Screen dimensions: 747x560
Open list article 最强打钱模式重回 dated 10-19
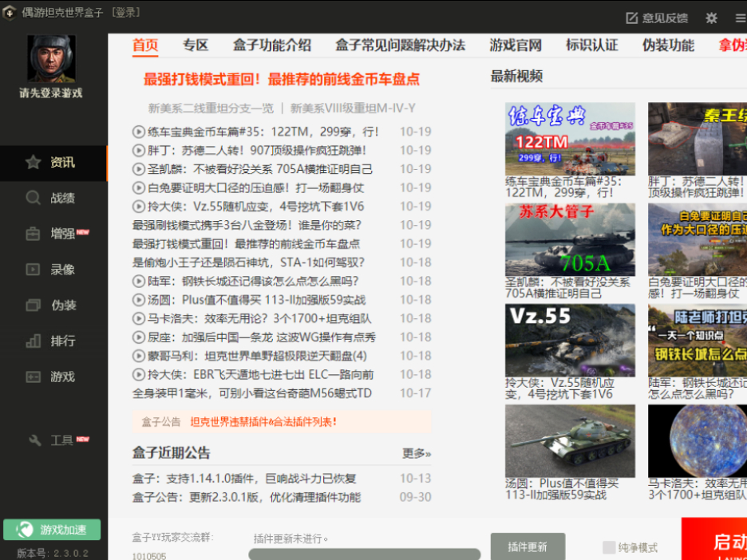246,244
